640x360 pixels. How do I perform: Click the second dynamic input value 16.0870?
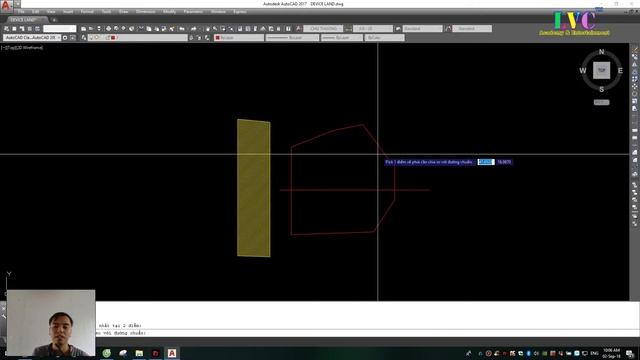tap(504, 162)
